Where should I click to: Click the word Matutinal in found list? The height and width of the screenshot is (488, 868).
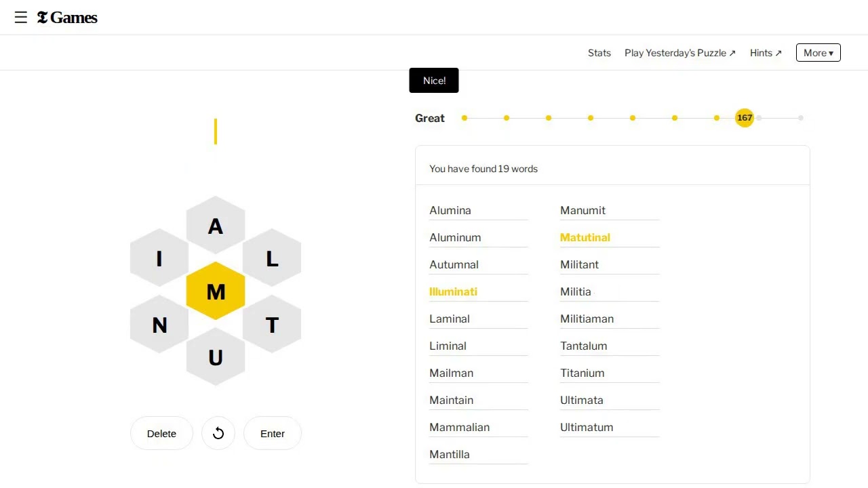(585, 237)
